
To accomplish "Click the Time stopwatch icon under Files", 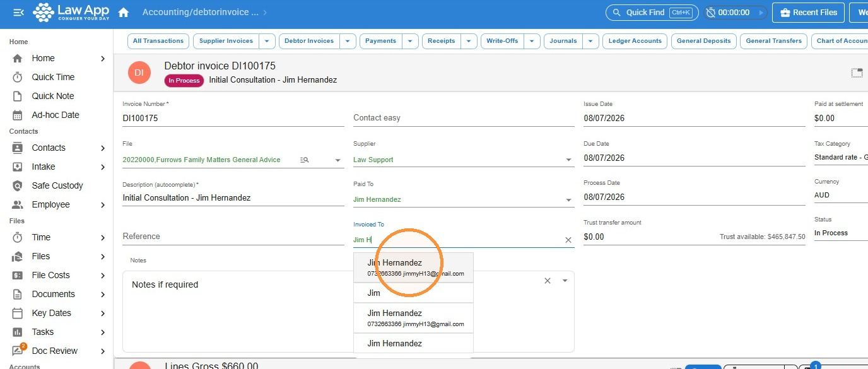I will pos(18,237).
